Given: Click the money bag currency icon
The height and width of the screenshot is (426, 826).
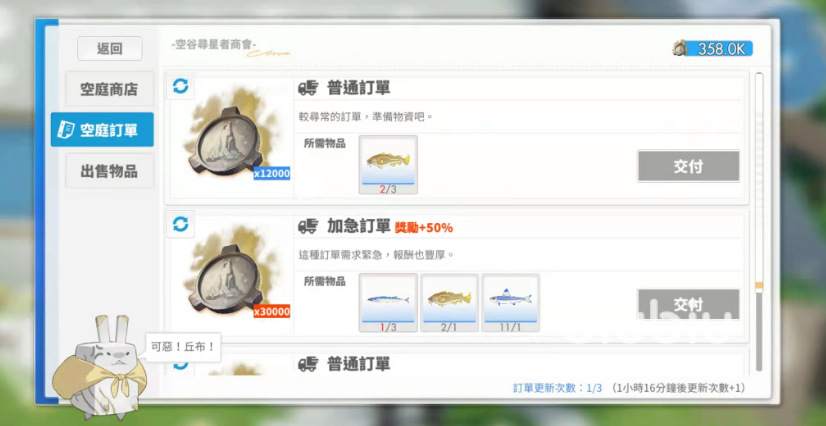Looking at the screenshot, I should point(680,48).
